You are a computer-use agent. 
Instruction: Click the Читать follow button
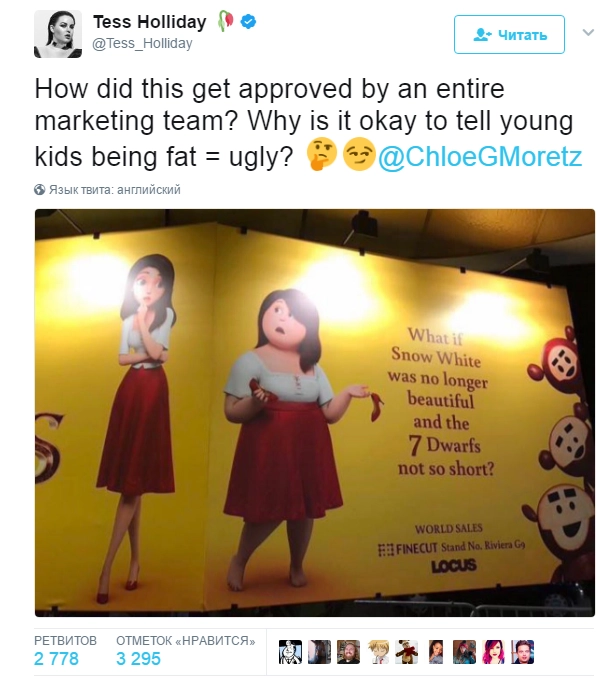[x=509, y=35]
